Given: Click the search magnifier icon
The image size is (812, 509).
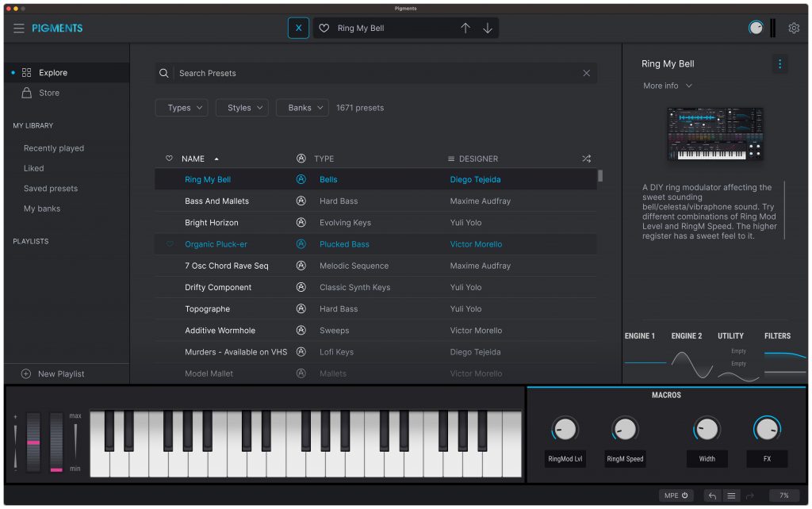Looking at the screenshot, I should (x=164, y=73).
